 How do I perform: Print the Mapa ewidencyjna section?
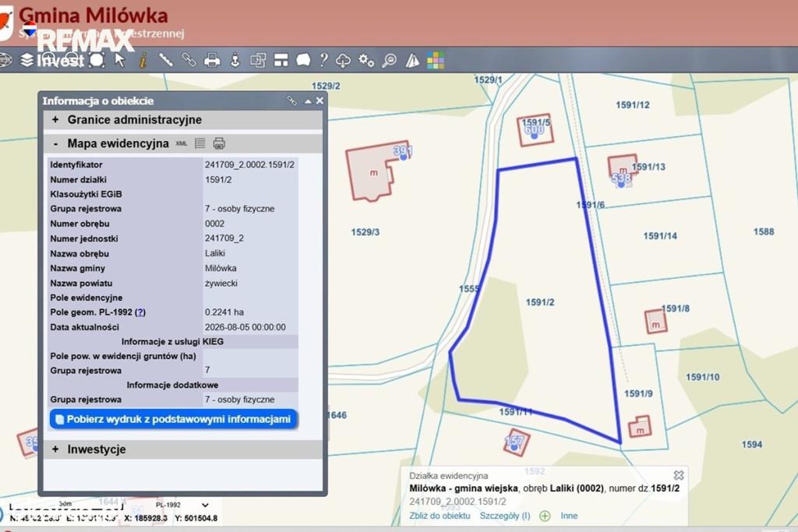click(x=219, y=143)
